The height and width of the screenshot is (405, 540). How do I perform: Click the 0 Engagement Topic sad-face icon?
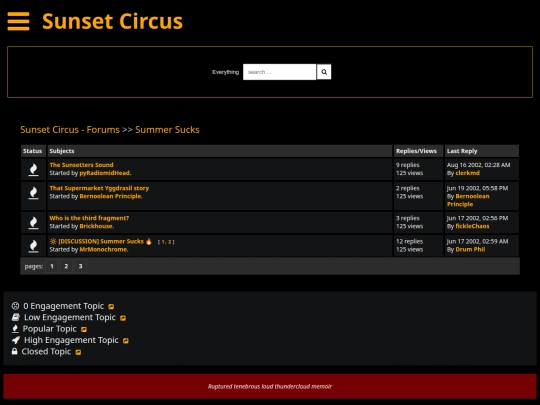coord(15,306)
